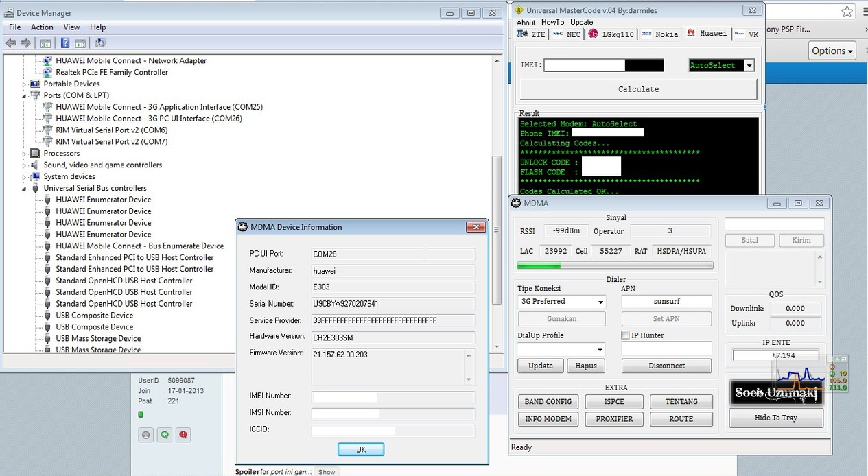Viewport: 868px width, 476px height.
Task: Click the IMEI input field in MasterCode
Action: coord(604,65)
